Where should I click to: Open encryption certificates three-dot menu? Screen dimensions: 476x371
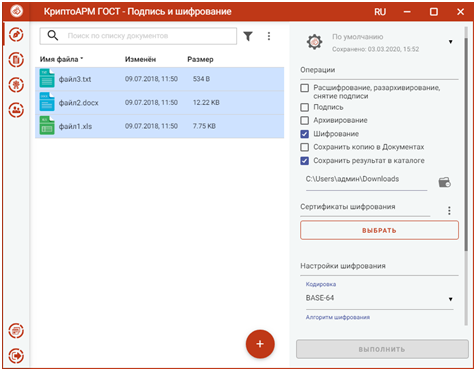pyautogui.click(x=449, y=210)
